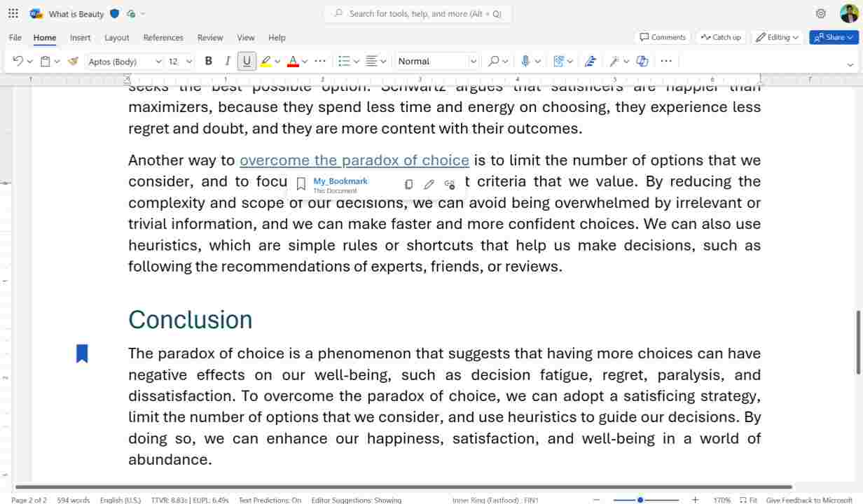This screenshot has height=504, width=863.
Task: Click the paragraph alignment icon
Action: click(371, 61)
